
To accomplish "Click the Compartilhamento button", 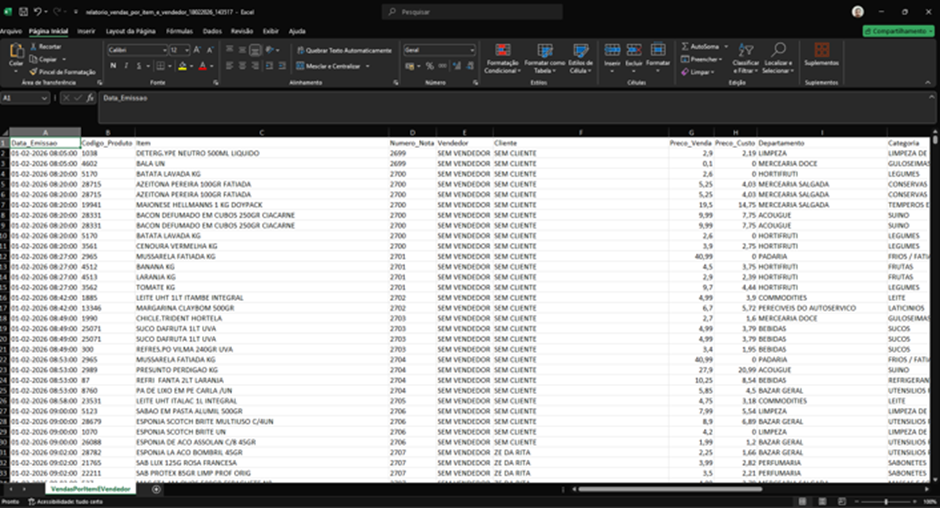I will [899, 31].
